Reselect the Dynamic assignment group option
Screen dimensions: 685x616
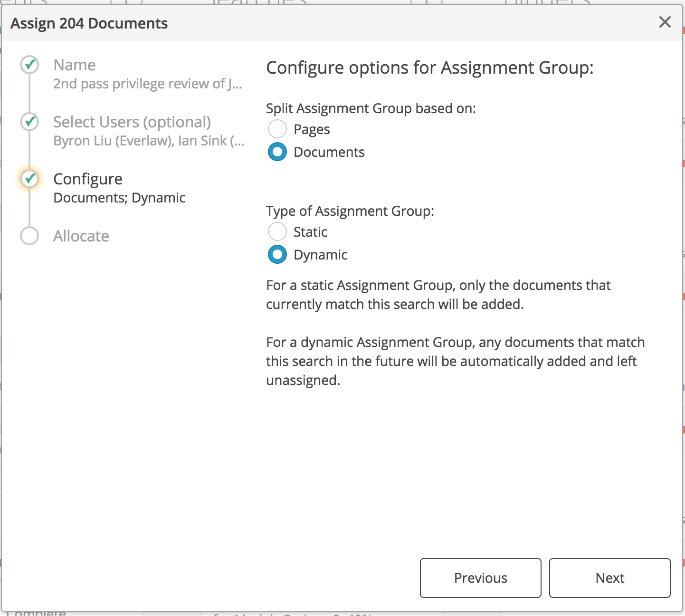click(277, 254)
